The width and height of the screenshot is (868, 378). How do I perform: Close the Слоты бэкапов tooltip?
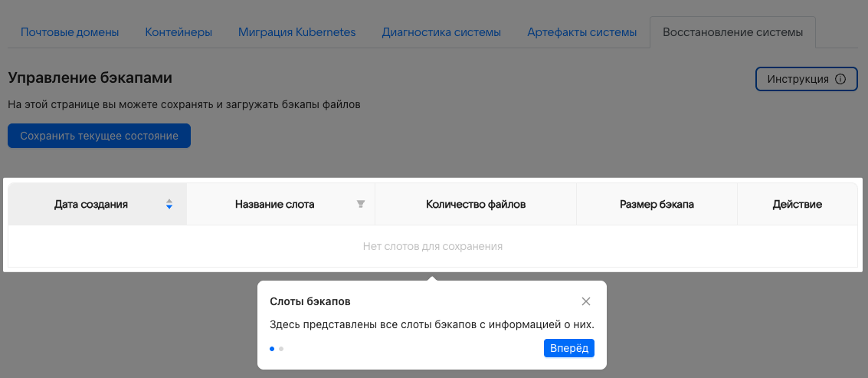tap(586, 301)
